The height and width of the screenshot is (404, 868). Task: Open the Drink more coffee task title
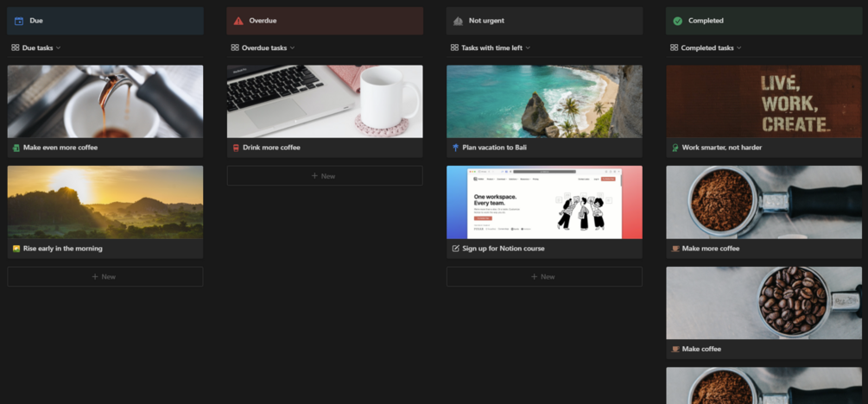(x=271, y=148)
